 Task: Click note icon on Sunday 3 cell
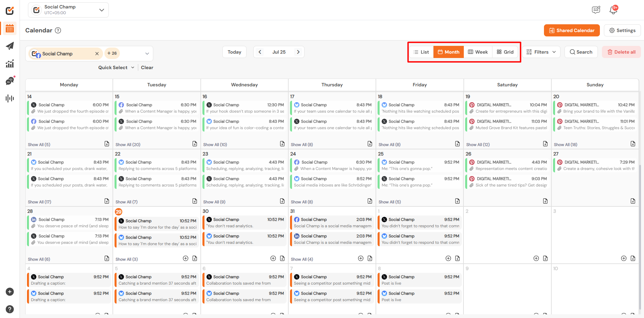pyautogui.click(x=633, y=258)
